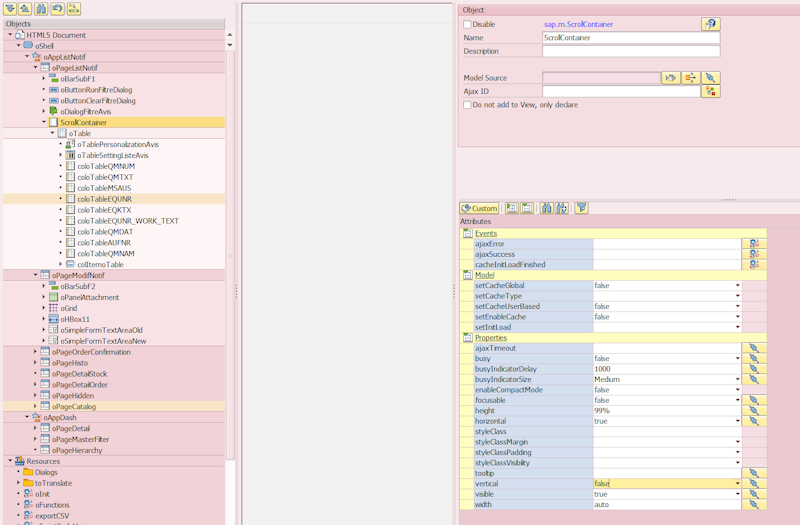Open the horizontal property dropdown
Viewport: 800px width, 525px height.
pyautogui.click(x=737, y=421)
